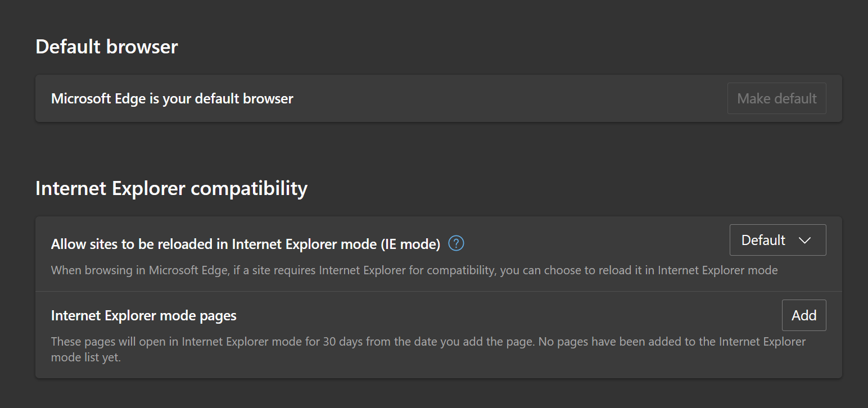This screenshot has width=868, height=408.
Task: Click the IE mode help question-mark icon
Action: pos(456,244)
